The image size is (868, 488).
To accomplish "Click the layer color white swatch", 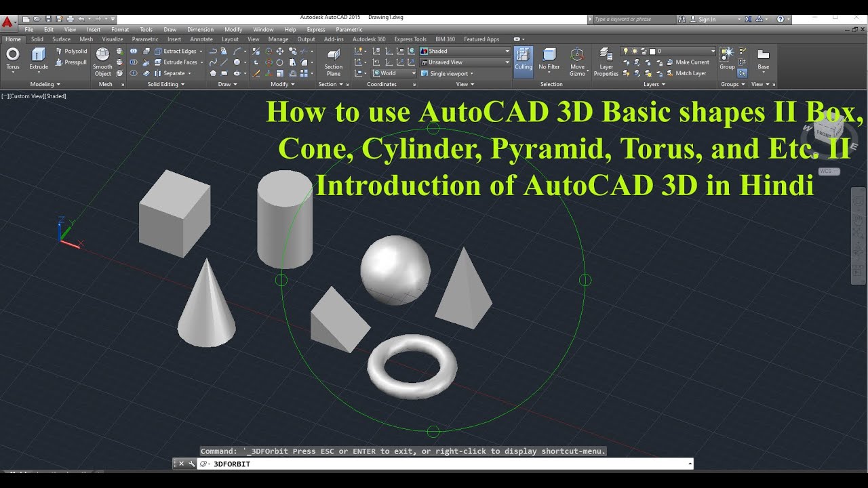I will tap(652, 52).
